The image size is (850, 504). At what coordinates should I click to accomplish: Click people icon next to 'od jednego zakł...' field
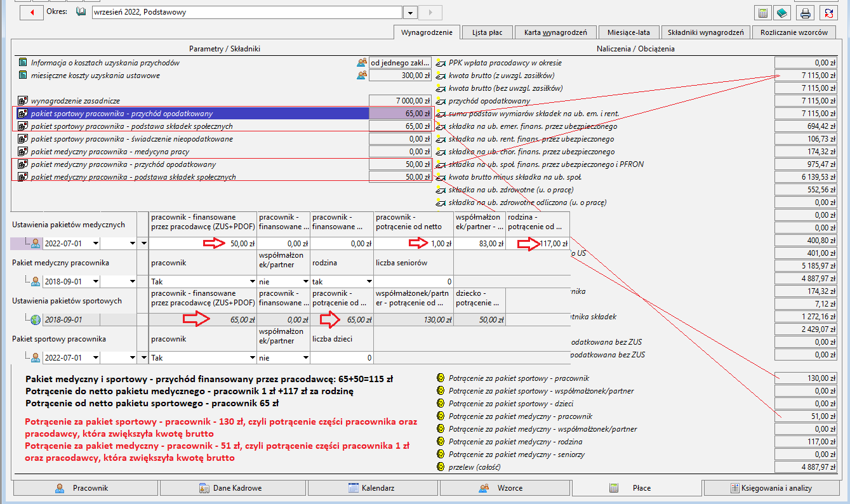pyautogui.click(x=361, y=63)
